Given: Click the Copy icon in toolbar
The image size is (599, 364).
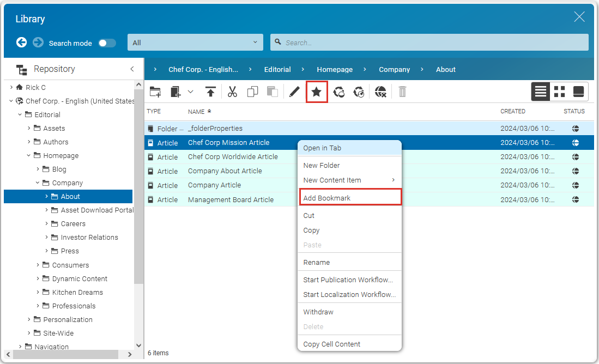Looking at the screenshot, I should (x=252, y=92).
